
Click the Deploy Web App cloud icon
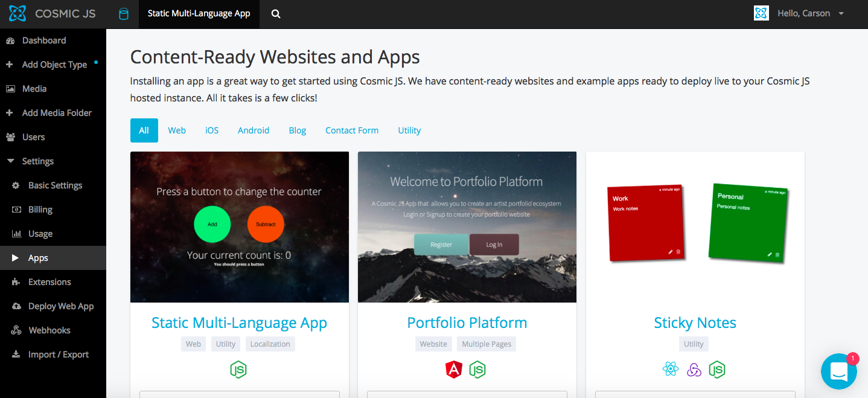point(16,306)
